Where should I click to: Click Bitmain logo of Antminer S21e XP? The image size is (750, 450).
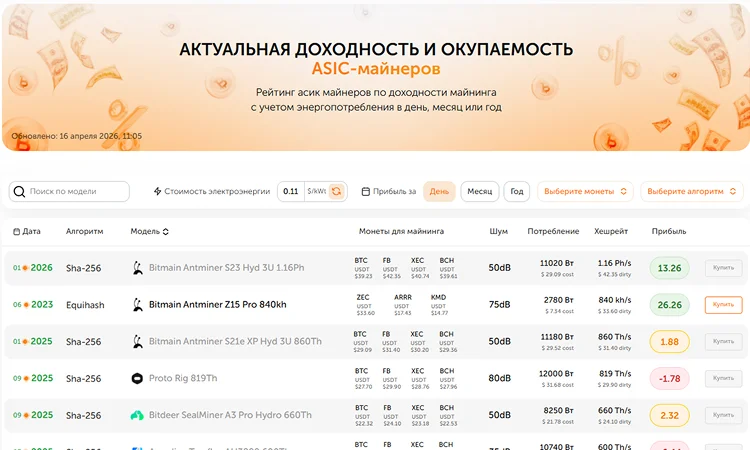[x=138, y=341]
